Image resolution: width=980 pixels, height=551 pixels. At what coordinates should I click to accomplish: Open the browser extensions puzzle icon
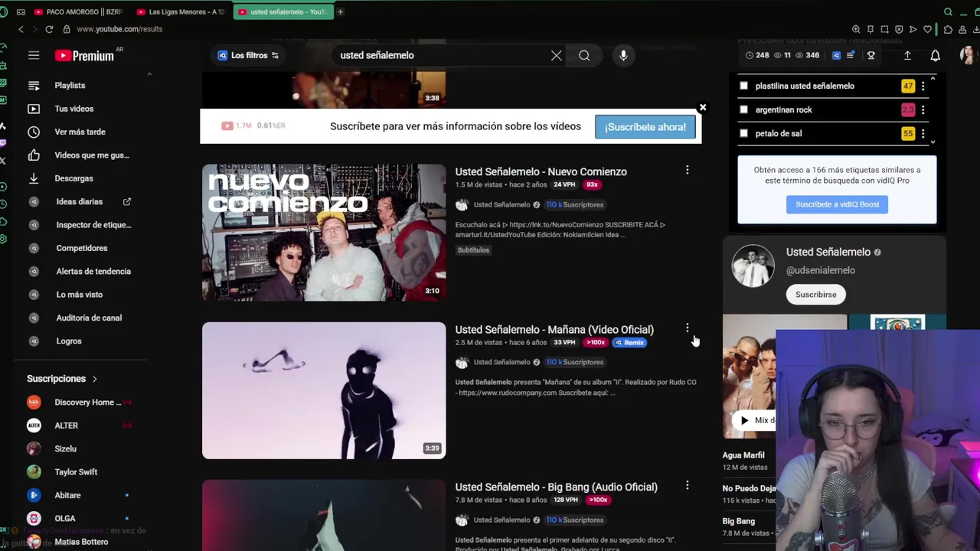[948, 29]
